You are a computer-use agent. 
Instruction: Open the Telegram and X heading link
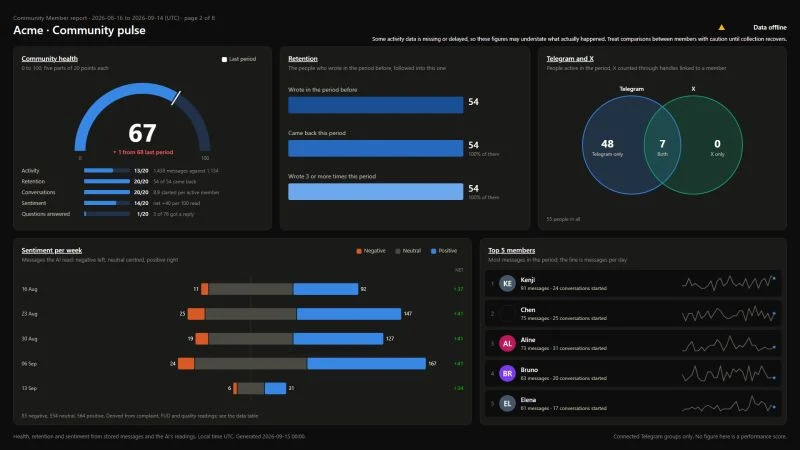570,59
